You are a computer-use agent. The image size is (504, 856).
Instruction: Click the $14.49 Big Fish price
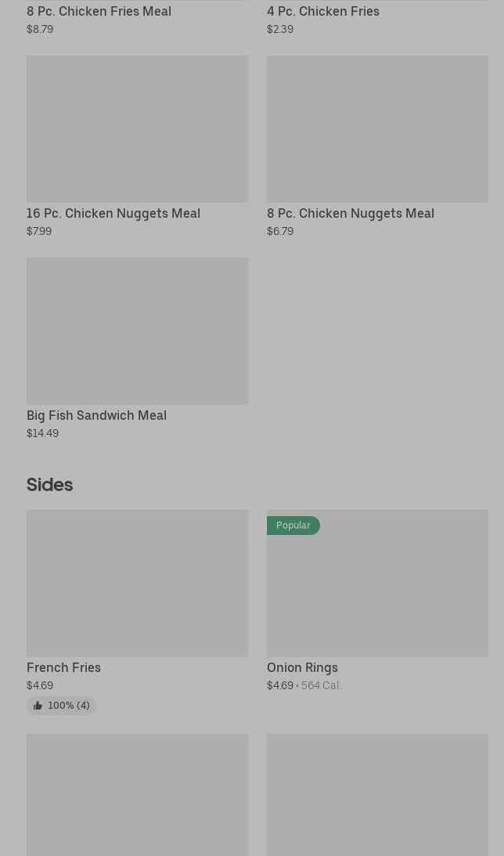[42, 433]
